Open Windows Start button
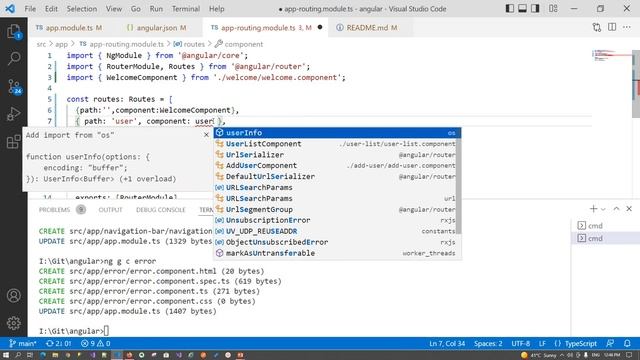This screenshot has height=360, width=640. [x=6, y=355]
